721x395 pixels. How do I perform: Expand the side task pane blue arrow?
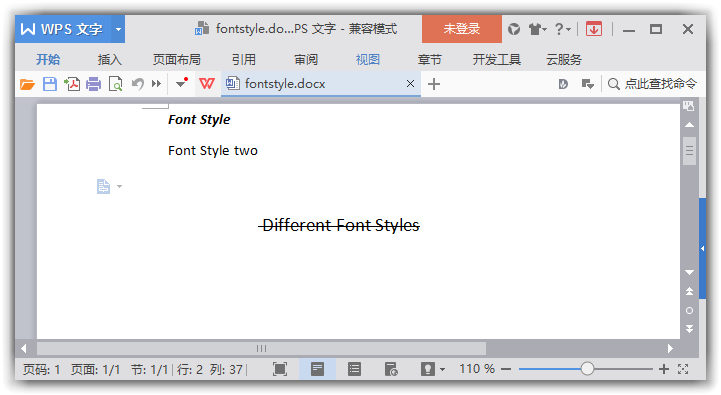(703, 248)
